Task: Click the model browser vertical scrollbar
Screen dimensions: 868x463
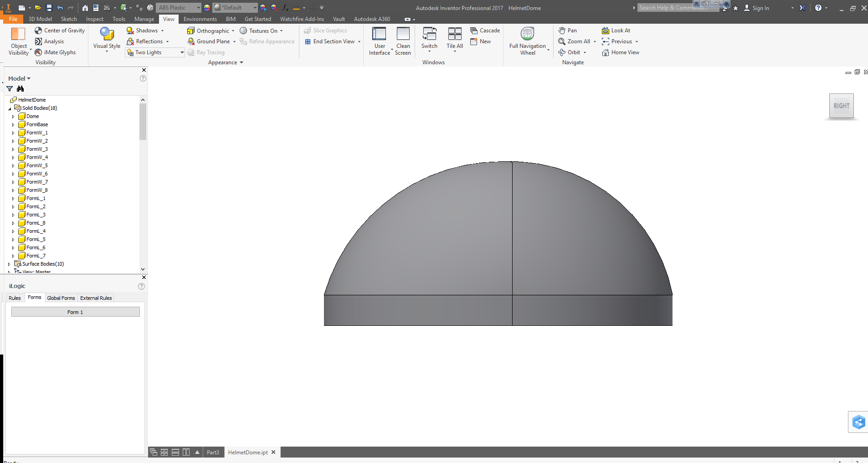Action: tap(143, 121)
